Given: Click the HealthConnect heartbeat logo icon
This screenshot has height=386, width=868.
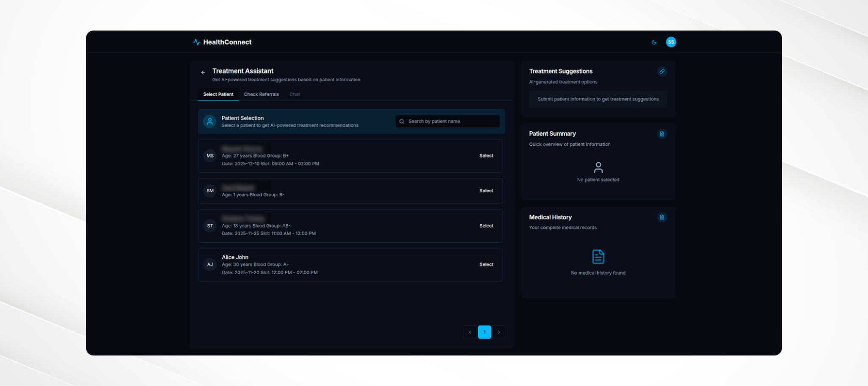Looking at the screenshot, I should [x=197, y=42].
